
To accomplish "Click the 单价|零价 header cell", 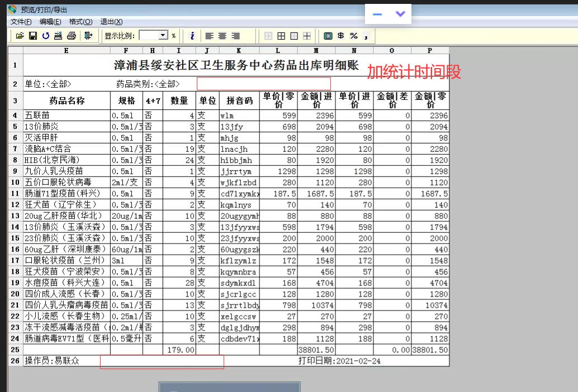I will point(278,101).
